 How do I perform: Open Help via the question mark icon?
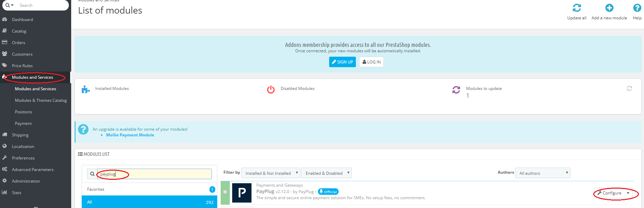coord(637,8)
